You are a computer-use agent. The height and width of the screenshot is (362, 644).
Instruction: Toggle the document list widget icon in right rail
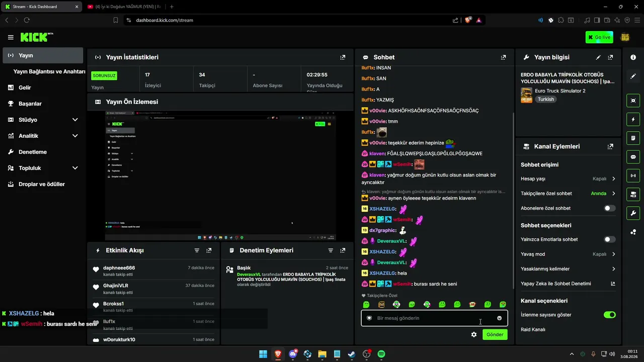(x=633, y=138)
